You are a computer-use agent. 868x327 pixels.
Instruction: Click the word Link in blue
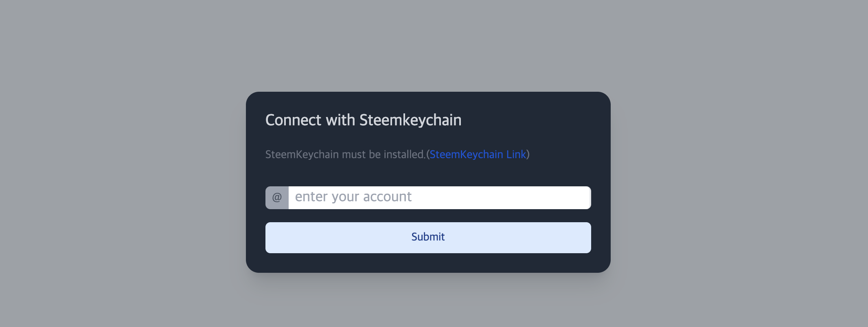point(516,155)
